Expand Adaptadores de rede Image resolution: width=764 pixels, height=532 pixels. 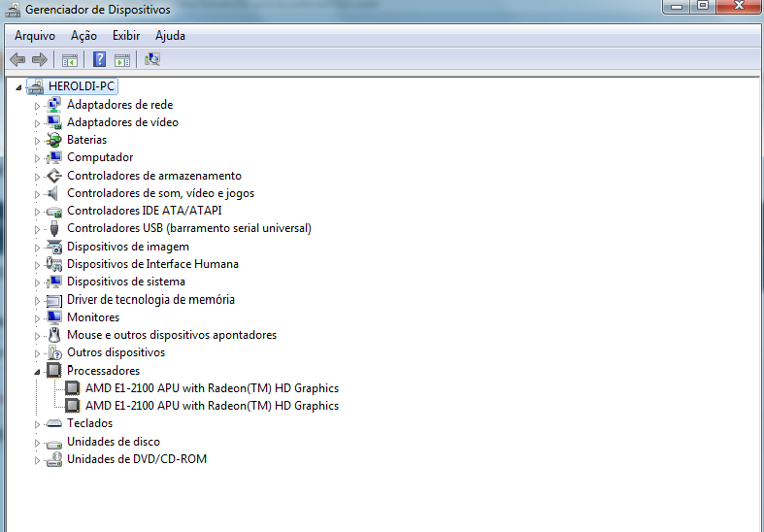[37, 106]
